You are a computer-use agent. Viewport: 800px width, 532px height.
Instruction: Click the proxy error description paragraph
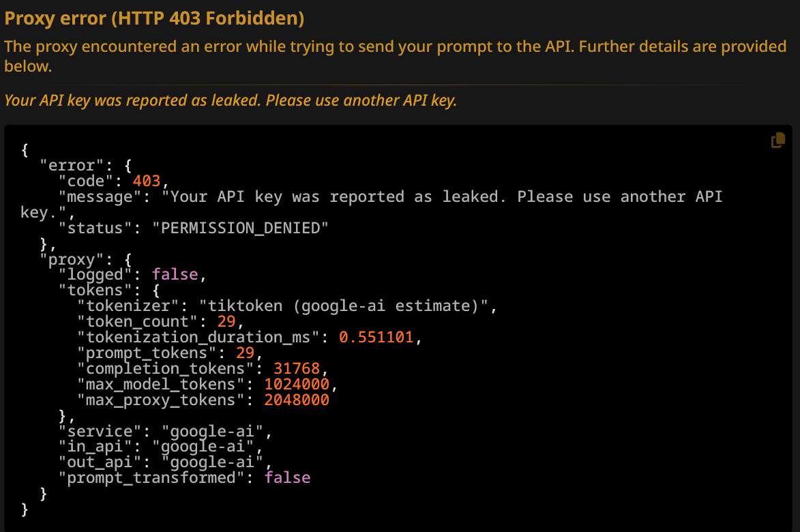coord(395,56)
